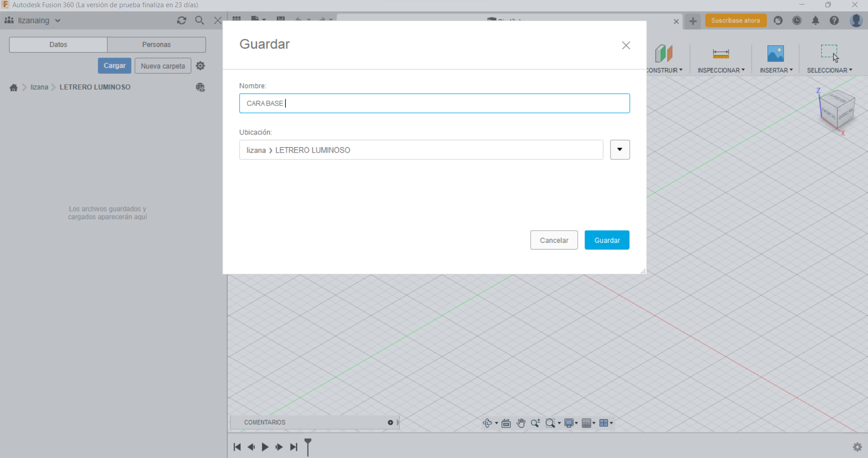Go to the home folder icon
868x458 pixels.
pos(14,87)
